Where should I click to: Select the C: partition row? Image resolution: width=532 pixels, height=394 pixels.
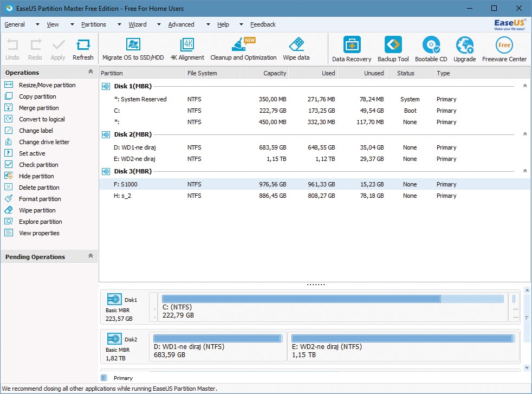tap(315, 111)
